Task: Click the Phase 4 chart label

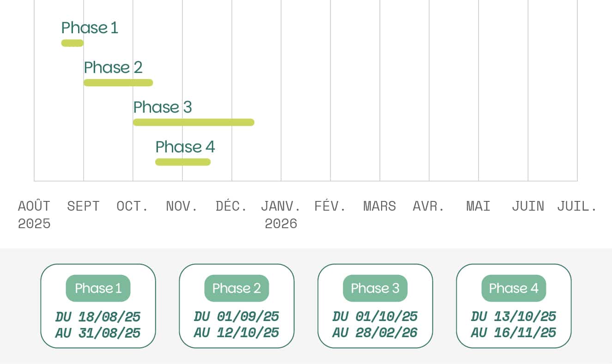Action: pyautogui.click(x=185, y=147)
